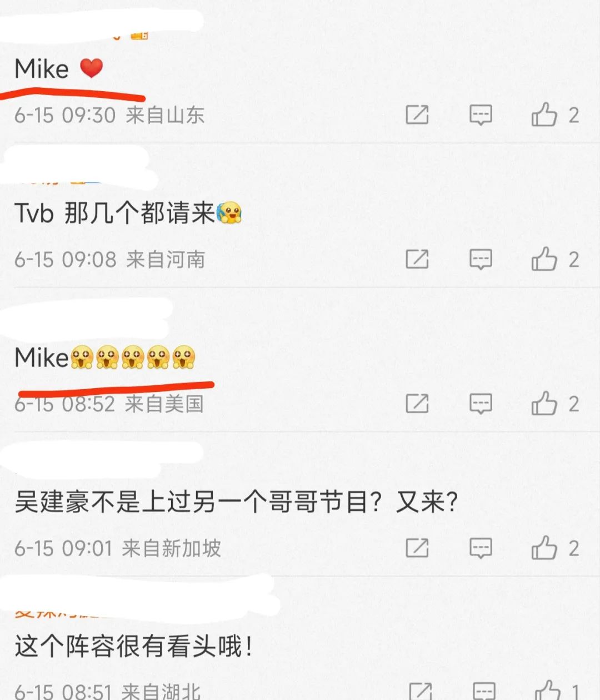Share the Mike heart comment from 山东

(x=417, y=115)
